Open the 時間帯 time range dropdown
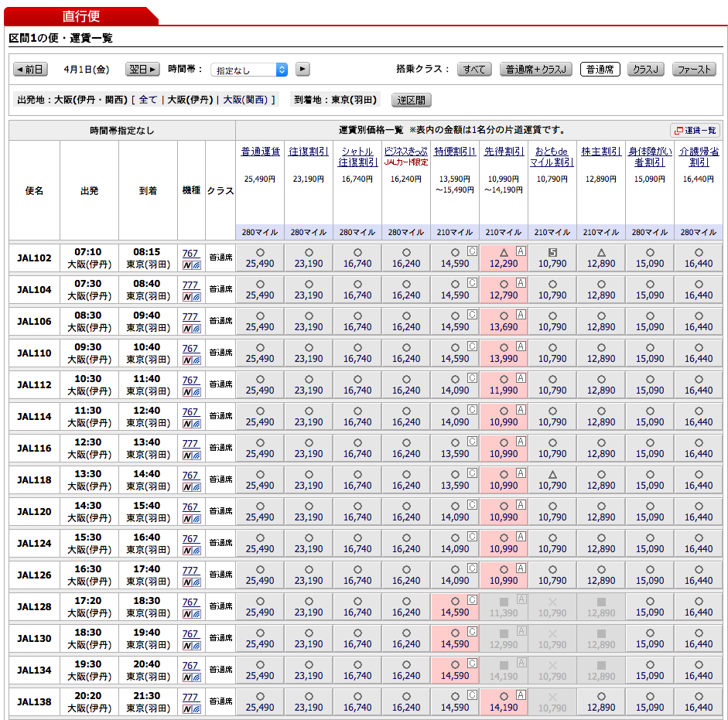This screenshot has height=720, width=728. pos(249,70)
